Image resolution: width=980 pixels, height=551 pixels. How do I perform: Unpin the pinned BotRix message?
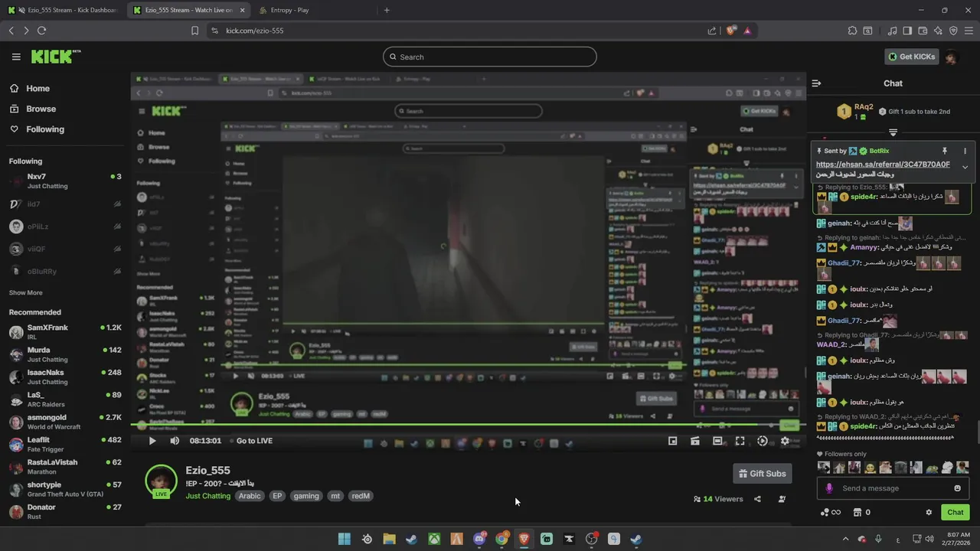click(945, 151)
